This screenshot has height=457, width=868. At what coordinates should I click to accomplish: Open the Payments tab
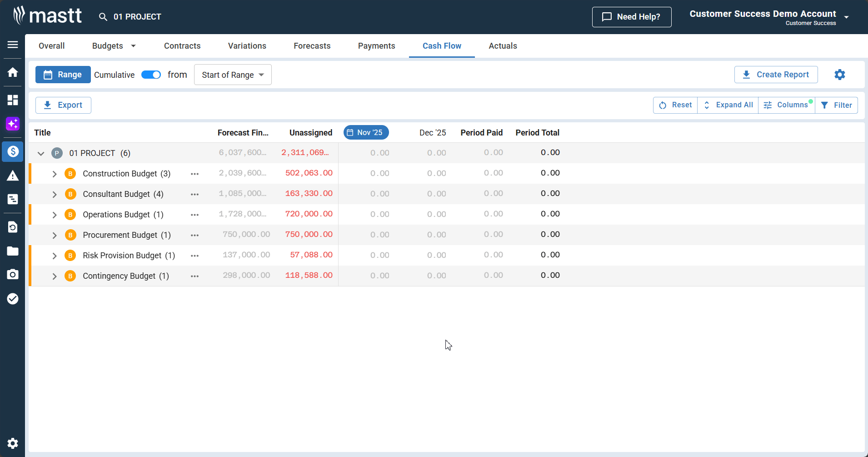point(376,46)
